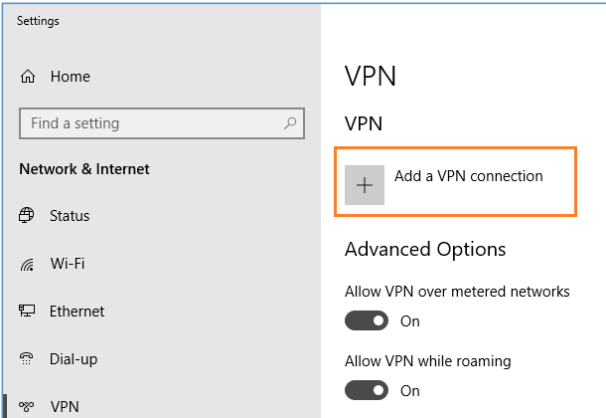606x418 pixels.
Task: Click the plus icon tile
Action: point(364,185)
